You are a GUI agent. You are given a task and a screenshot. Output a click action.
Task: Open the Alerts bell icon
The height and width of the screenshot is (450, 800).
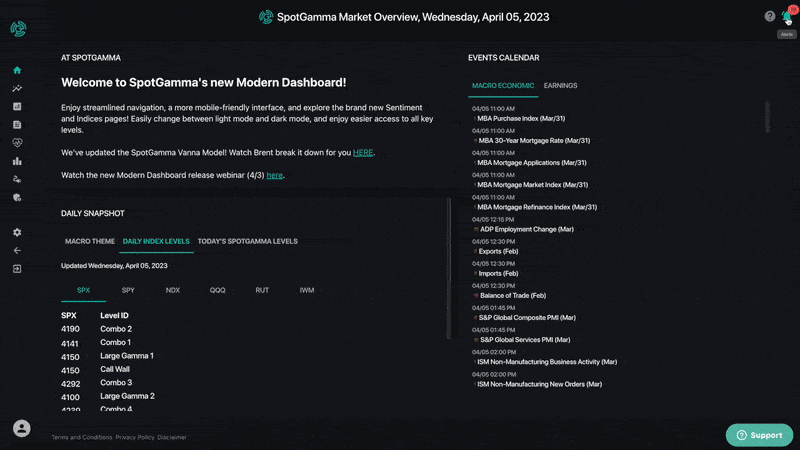(787, 16)
